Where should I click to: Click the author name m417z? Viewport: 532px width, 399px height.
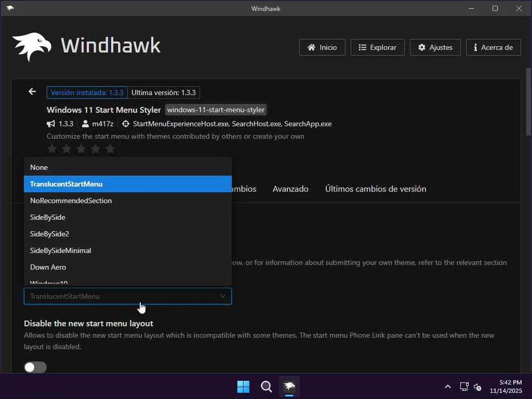click(103, 124)
